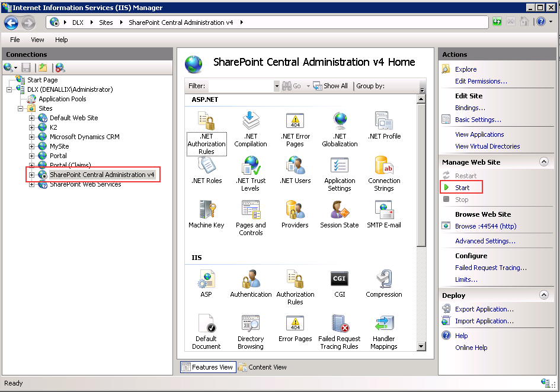Expand the Microsoft Dynamics CRM tree node
Viewport: 560px width, 392px height.
click(x=32, y=137)
